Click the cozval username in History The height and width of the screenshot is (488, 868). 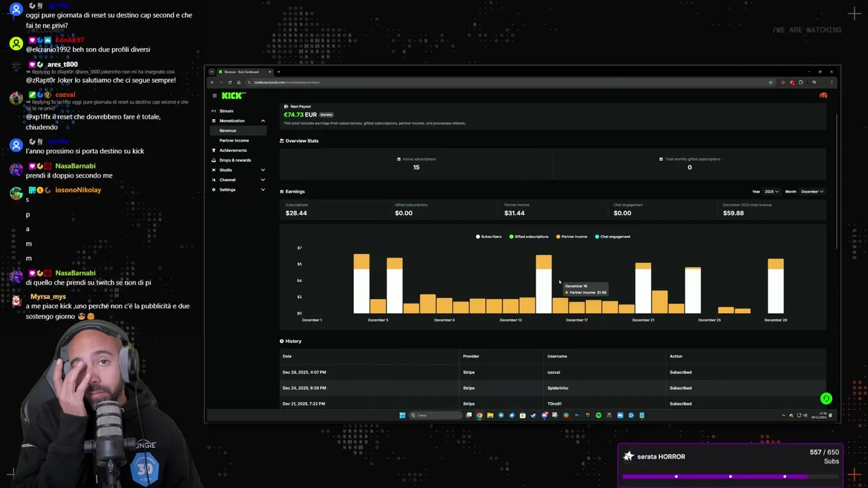pyautogui.click(x=553, y=372)
